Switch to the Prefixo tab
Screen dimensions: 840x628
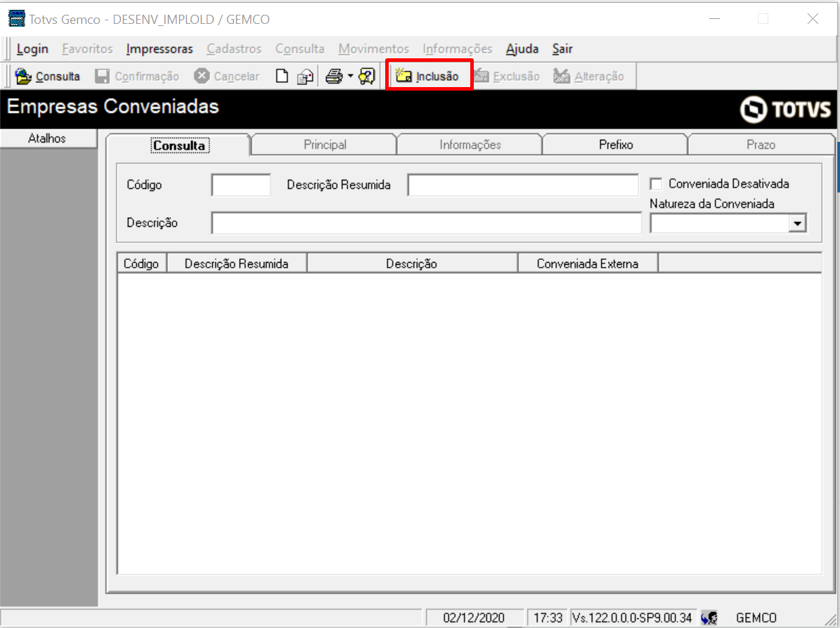pos(616,145)
